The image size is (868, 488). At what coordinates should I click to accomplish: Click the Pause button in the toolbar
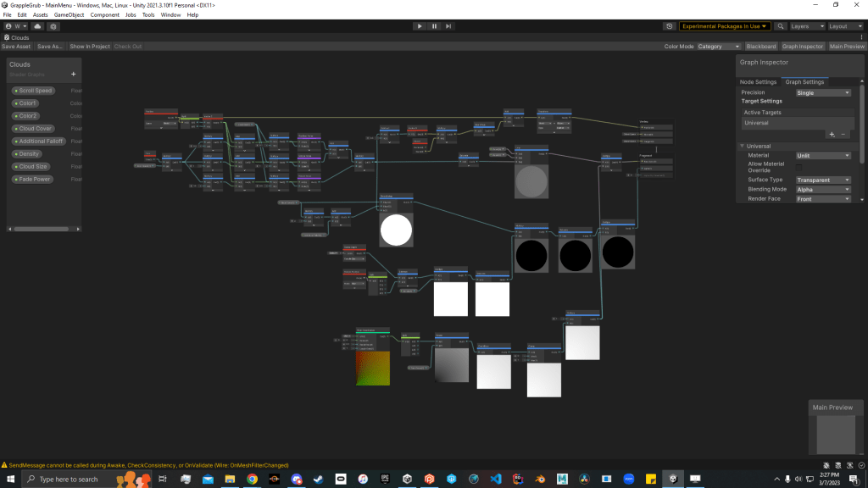click(434, 26)
